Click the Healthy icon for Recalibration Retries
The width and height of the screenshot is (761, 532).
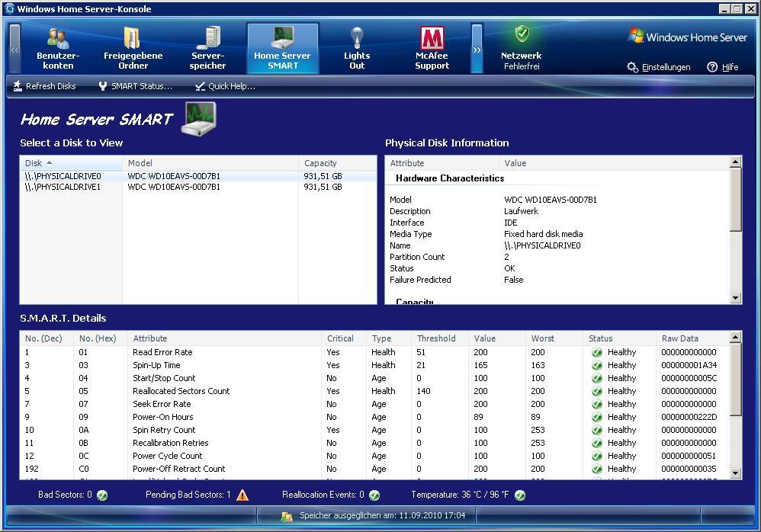[597, 444]
